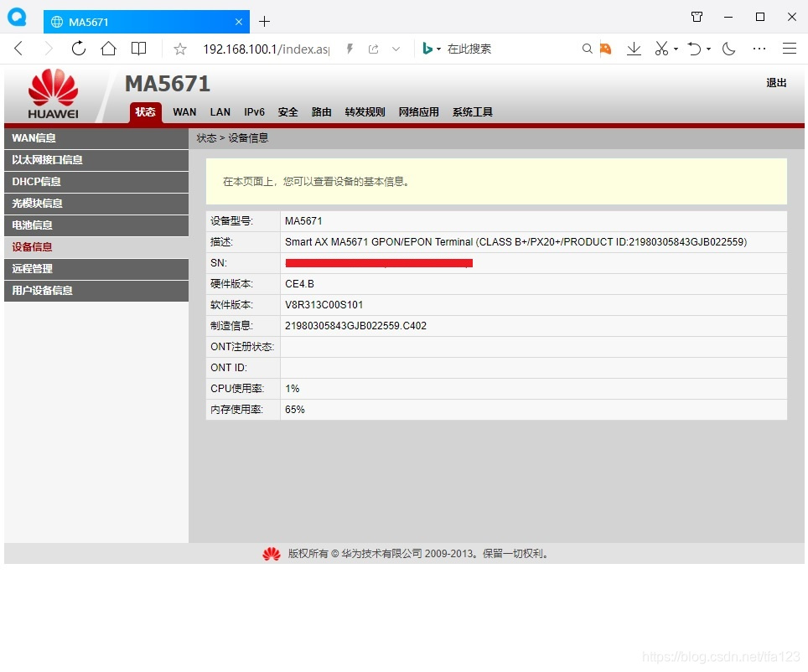Open the three dots more tools
The image size is (808, 672).
pos(759,49)
